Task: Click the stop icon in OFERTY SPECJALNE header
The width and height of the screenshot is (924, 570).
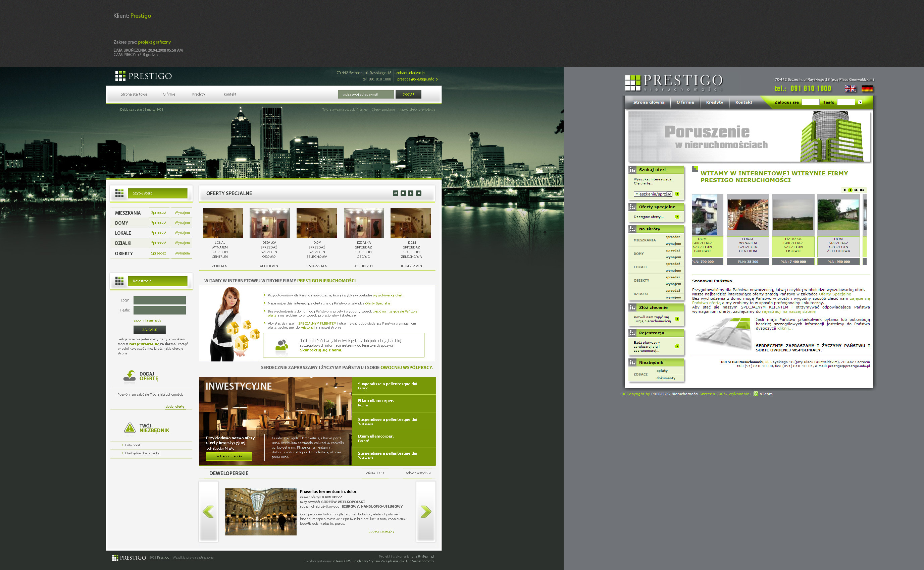Action: click(x=403, y=193)
